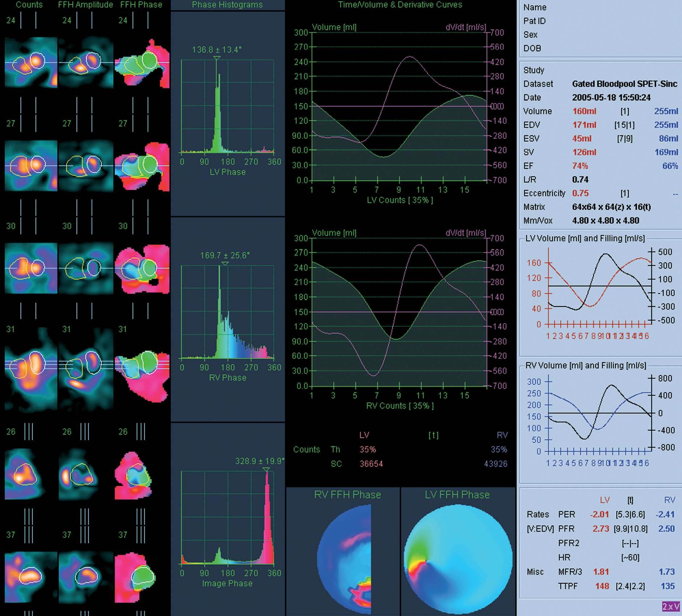Image resolution: width=682 pixels, height=616 pixels.
Task: Open the slice 27 FFH Amplitude image
Action: [x=86, y=166]
